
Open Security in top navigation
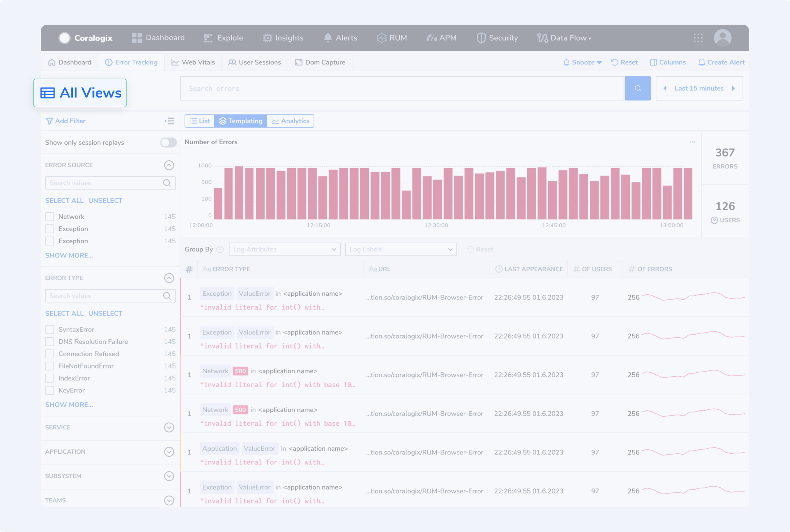click(x=497, y=38)
